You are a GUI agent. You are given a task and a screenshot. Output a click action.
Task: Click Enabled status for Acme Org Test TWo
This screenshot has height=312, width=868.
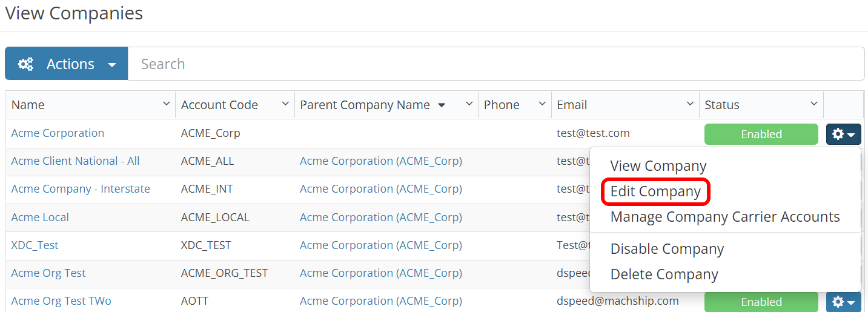761,302
